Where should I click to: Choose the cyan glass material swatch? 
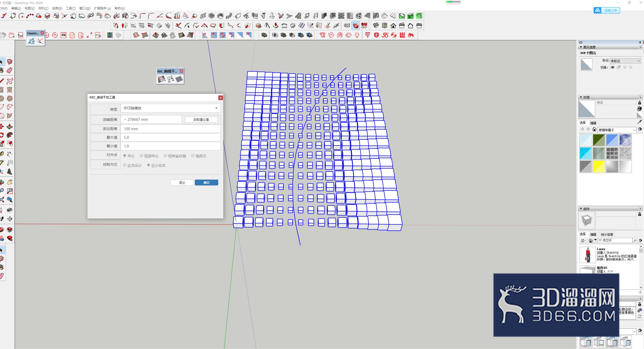(x=586, y=153)
